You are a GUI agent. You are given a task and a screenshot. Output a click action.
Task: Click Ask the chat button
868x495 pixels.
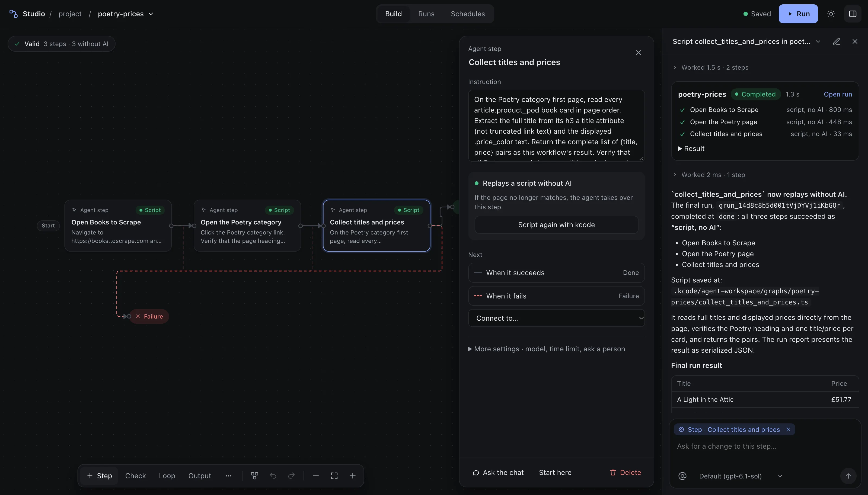[498, 472]
